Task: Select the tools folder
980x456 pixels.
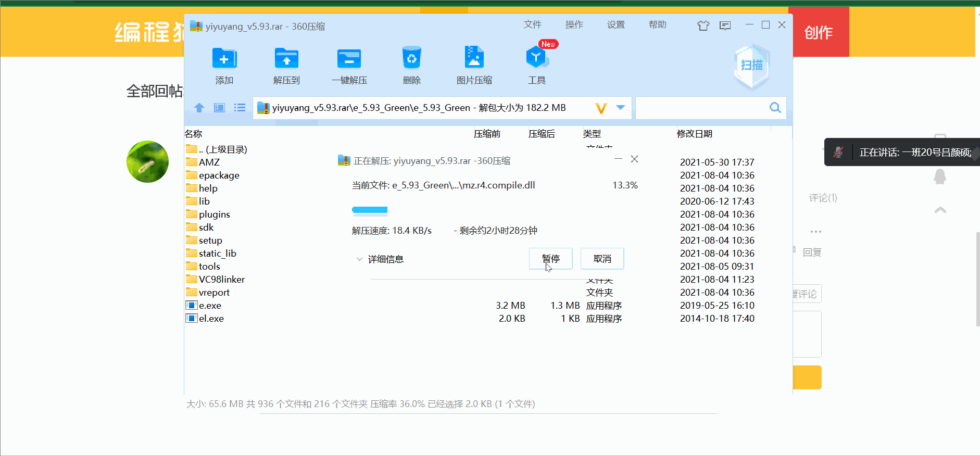Action: pyautogui.click(x=203, y=266)
